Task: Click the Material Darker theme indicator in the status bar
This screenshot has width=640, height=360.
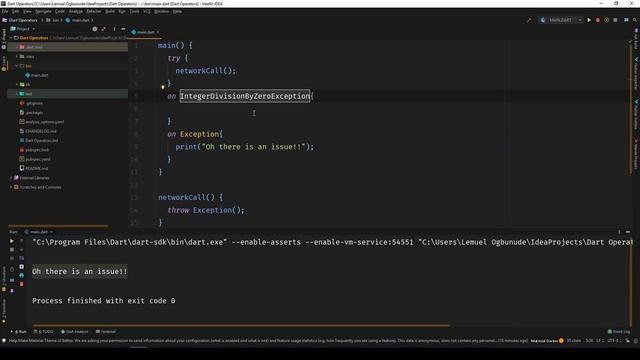Action: [547, 340]
